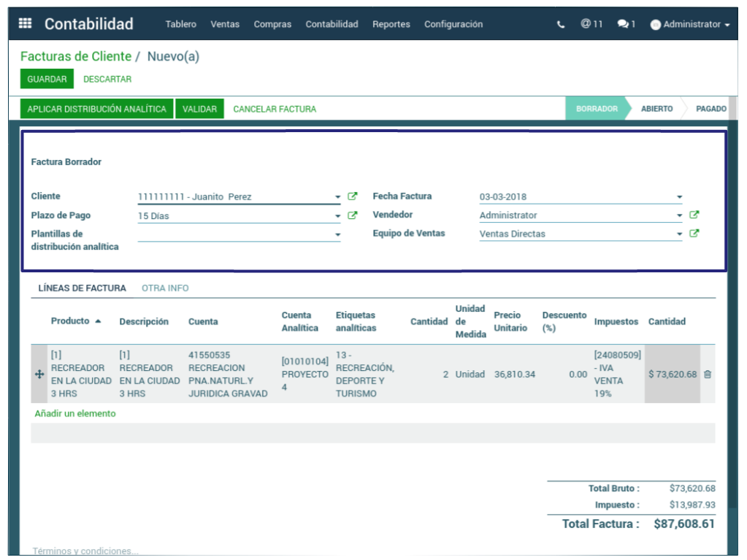This screenshot has width=747, height=560.
Task: Open the @ mentions notification icon
Action: pyautogui.click(x=591, y=24)
